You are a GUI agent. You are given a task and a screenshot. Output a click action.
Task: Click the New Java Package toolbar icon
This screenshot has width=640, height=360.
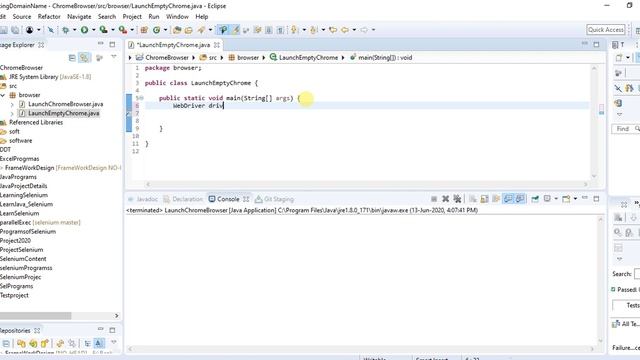coord(144,30)
